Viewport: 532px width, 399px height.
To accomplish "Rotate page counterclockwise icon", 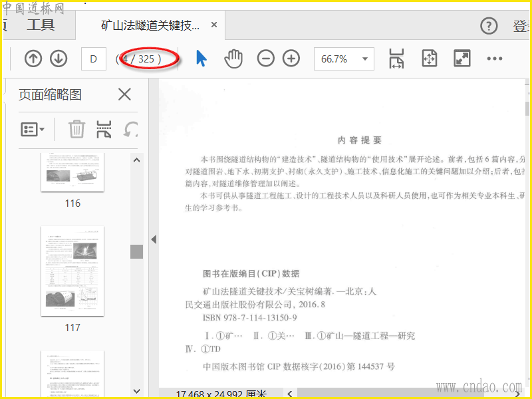I will [x=130, y=129].
